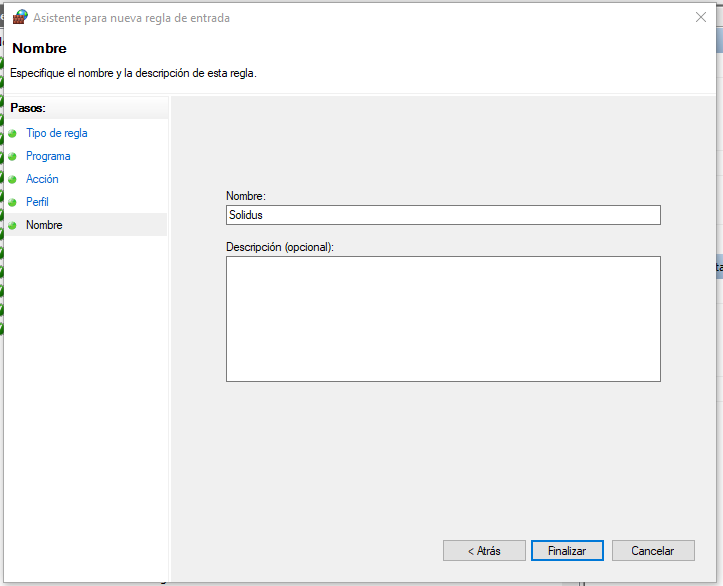Click the 'Descripción (opcional):' label
The height and width of the screenshot is (586, 723).
click(x=280, y=246)
